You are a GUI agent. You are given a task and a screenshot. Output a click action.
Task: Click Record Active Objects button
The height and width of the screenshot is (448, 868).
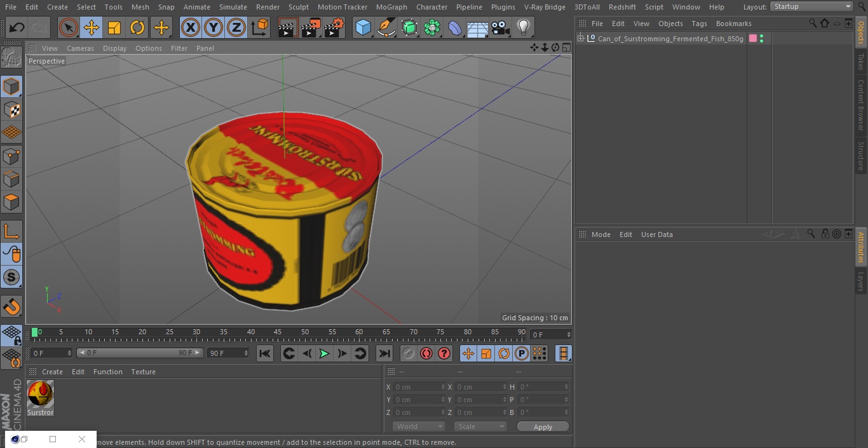409,353
